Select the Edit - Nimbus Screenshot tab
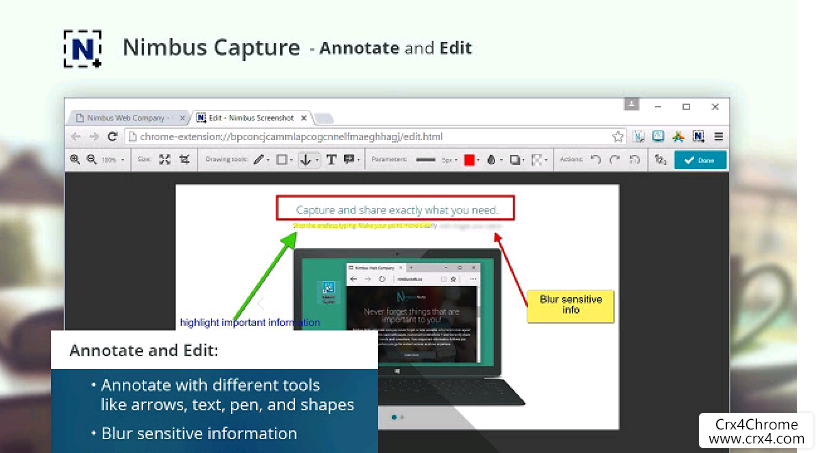The width and height of the screenshot is (818, 453). [251, 118]
